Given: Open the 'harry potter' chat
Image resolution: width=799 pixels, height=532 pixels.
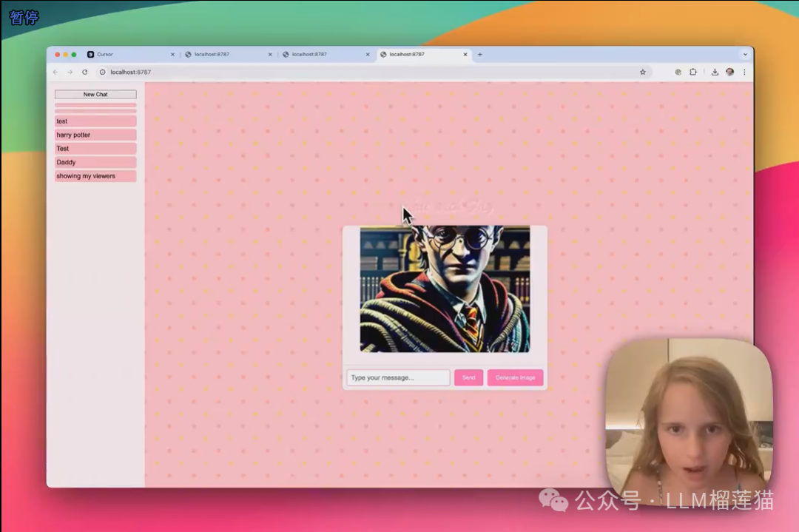Looking at the screenshot, I should (x=95, y=135).
